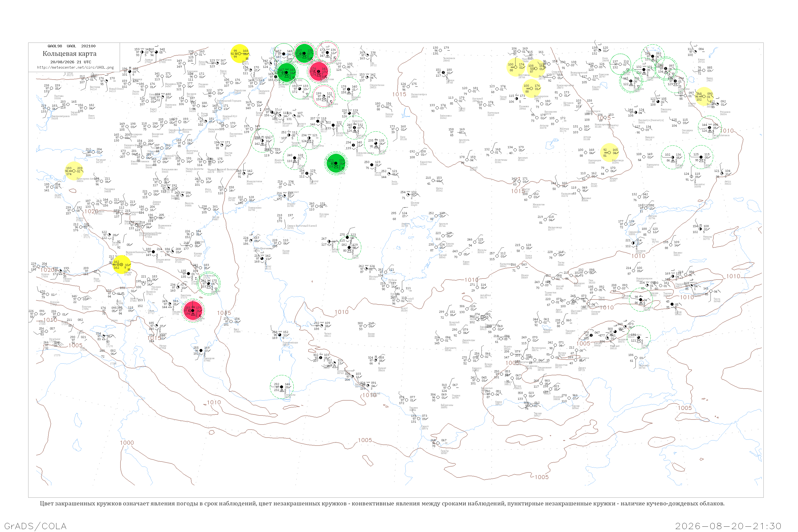This screenshot has height=532, width=798.
Task: Click the "Erzurum 17096" station label
Action: point(86,308)
